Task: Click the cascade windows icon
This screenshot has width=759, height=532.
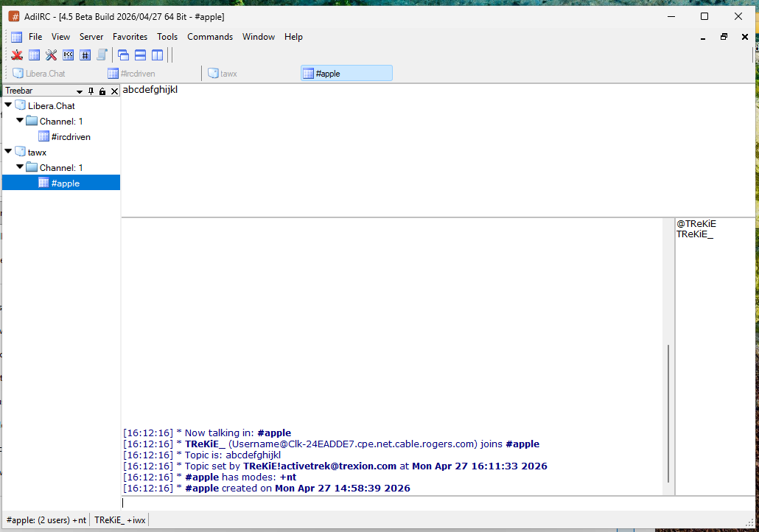Action: [123, 55]
